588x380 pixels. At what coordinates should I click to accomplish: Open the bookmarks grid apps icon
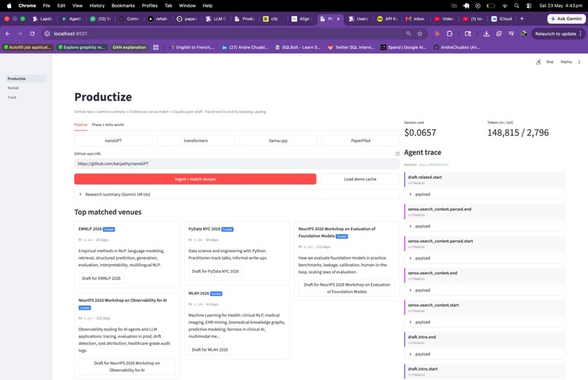tap(155, 47)
